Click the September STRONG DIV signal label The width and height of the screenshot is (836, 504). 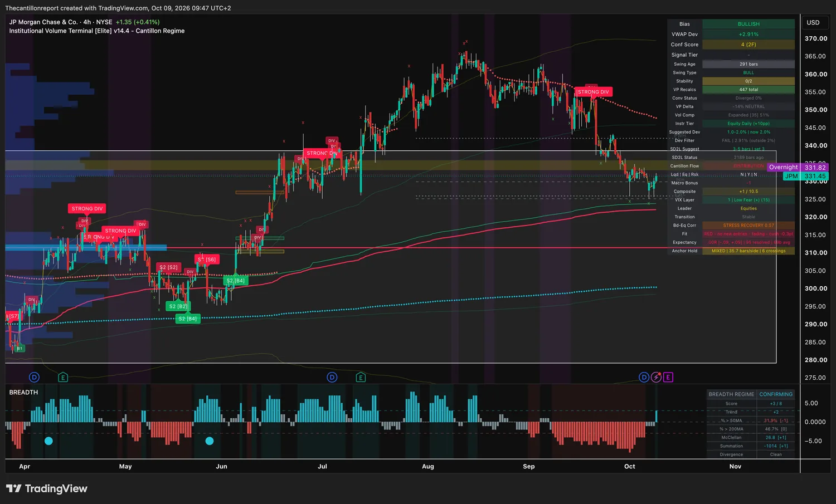pyautogui.click(x=592, y=92)
